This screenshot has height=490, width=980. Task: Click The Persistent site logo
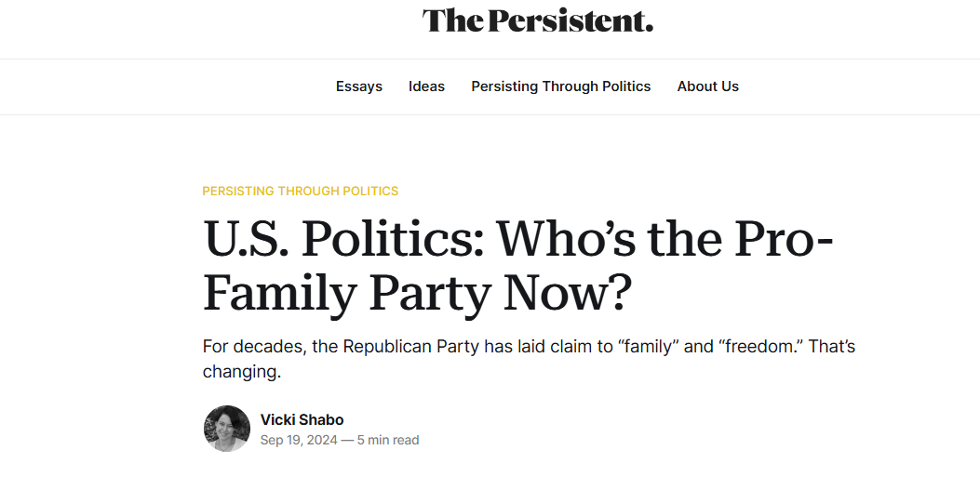pos(537,20)
